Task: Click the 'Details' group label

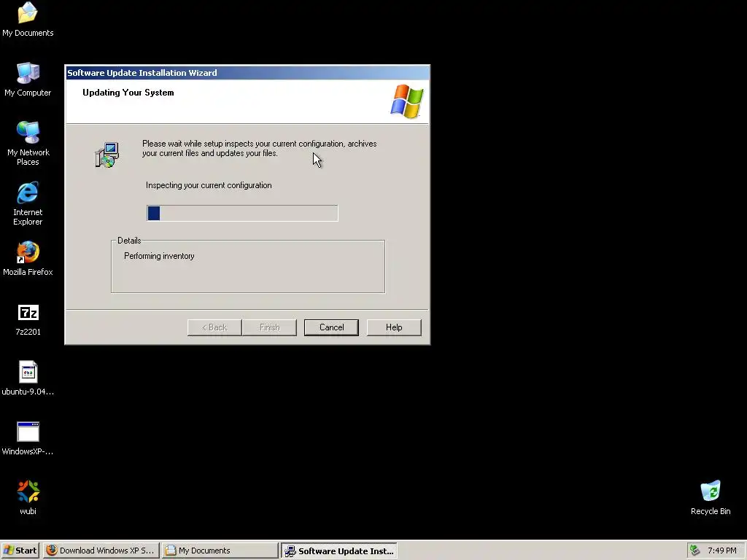Action: [129, 241]
